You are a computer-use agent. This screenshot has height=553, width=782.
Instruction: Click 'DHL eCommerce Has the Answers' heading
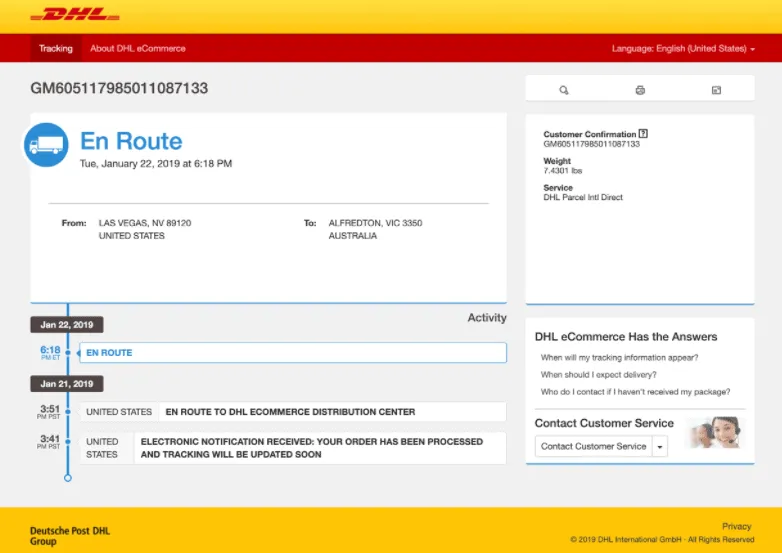[626, 337]
